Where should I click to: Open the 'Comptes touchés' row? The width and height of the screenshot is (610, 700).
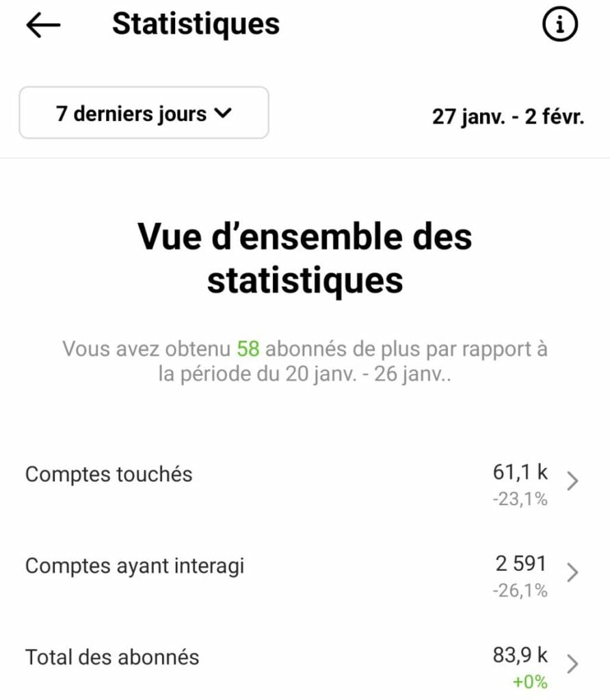109,474
